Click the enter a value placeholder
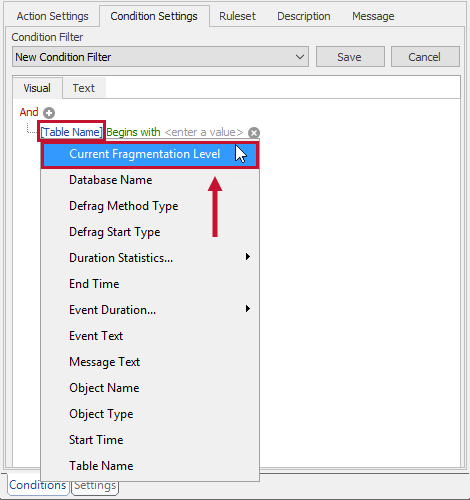Screen dimensions: 470x500 (x=204, y=132)
